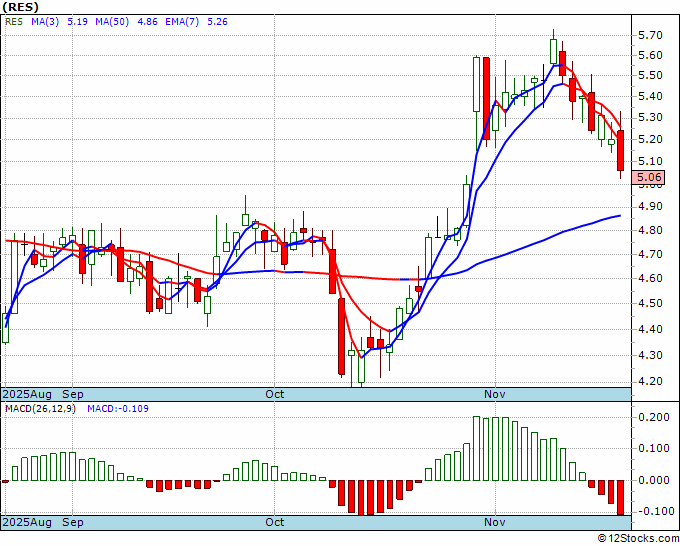
Task: Click the MA(50) value 4.86
Action: (x=147, y=22)
